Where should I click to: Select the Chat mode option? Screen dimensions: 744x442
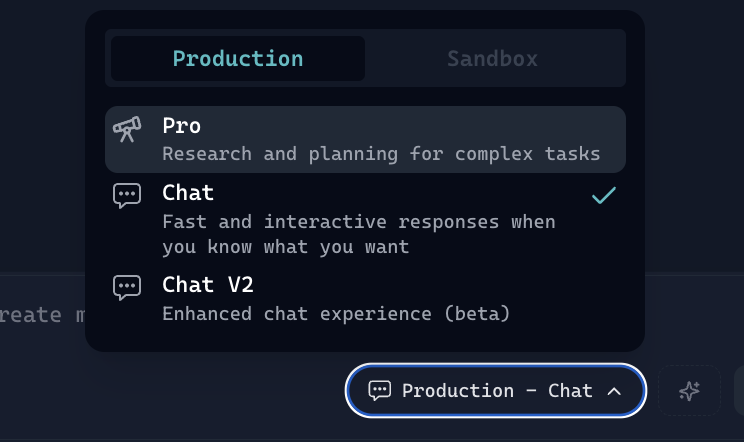(365, 218)
